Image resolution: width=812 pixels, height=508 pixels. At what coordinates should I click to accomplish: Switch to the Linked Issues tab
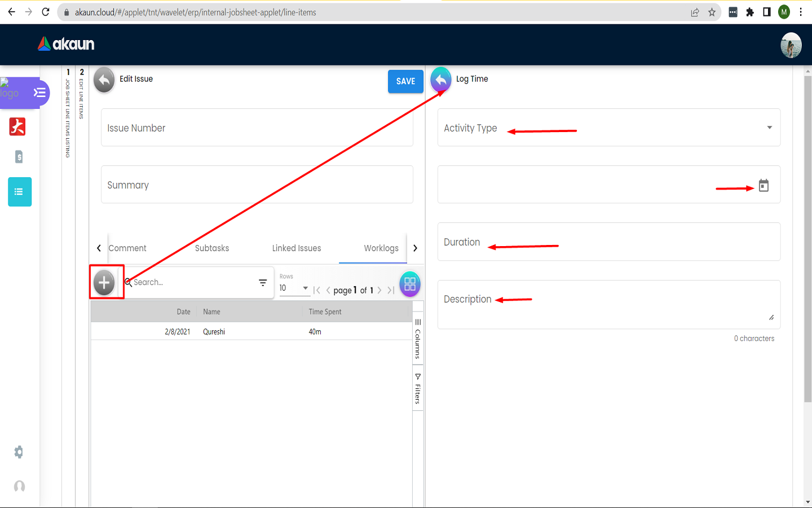coord(297,248)
